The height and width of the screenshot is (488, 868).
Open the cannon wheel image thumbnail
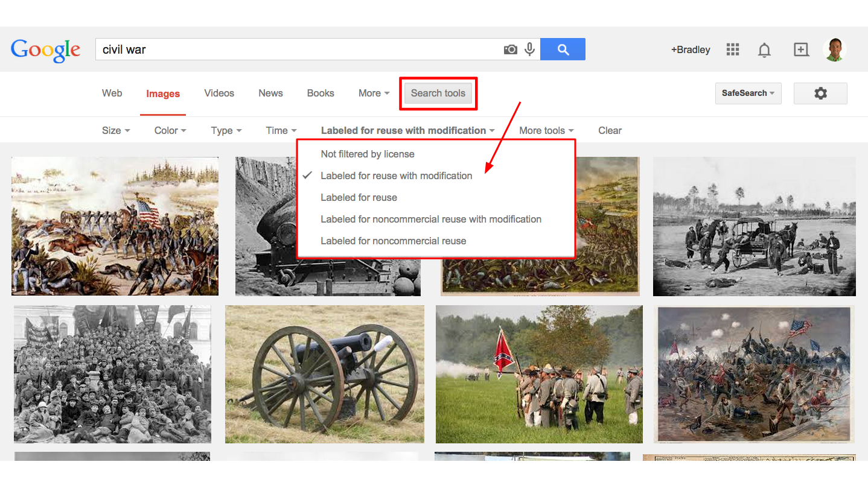(x=324, y=373)
